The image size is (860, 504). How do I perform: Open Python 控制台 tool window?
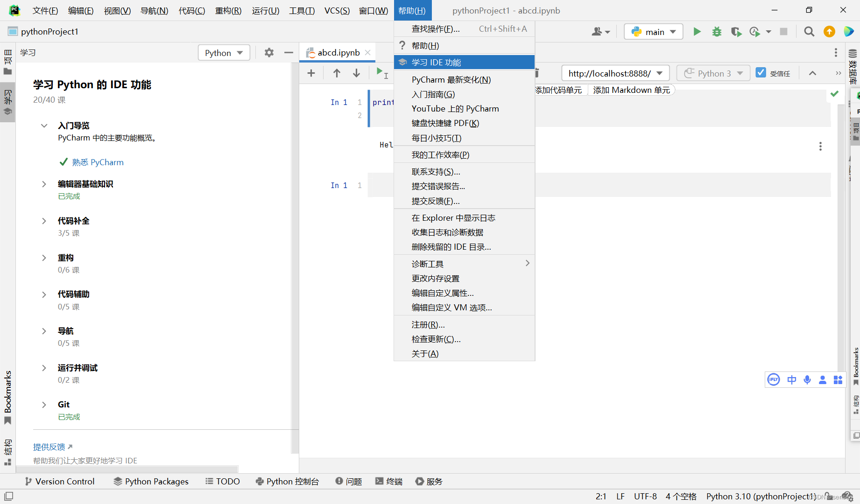(287, 482)
